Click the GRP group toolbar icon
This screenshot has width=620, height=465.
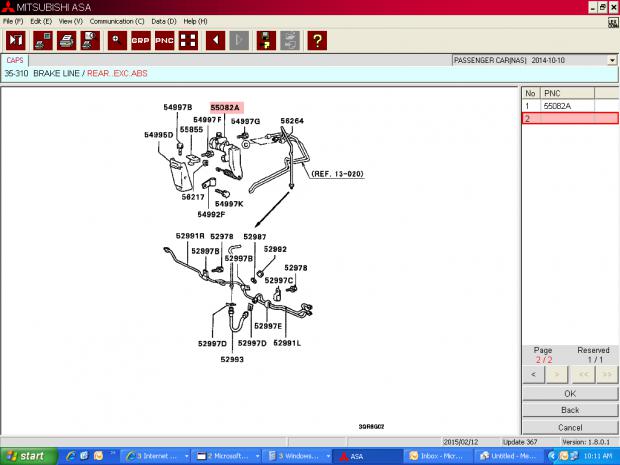point(141,40)
